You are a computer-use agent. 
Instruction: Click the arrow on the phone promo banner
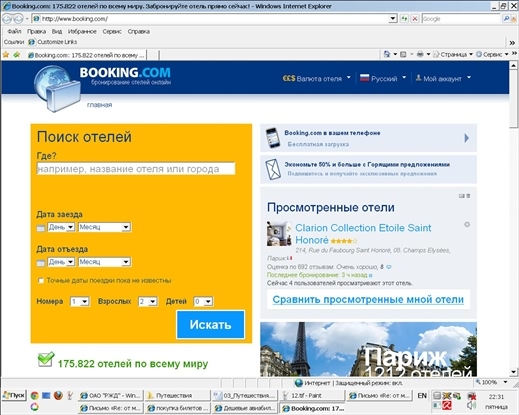(x=467, y=138)
